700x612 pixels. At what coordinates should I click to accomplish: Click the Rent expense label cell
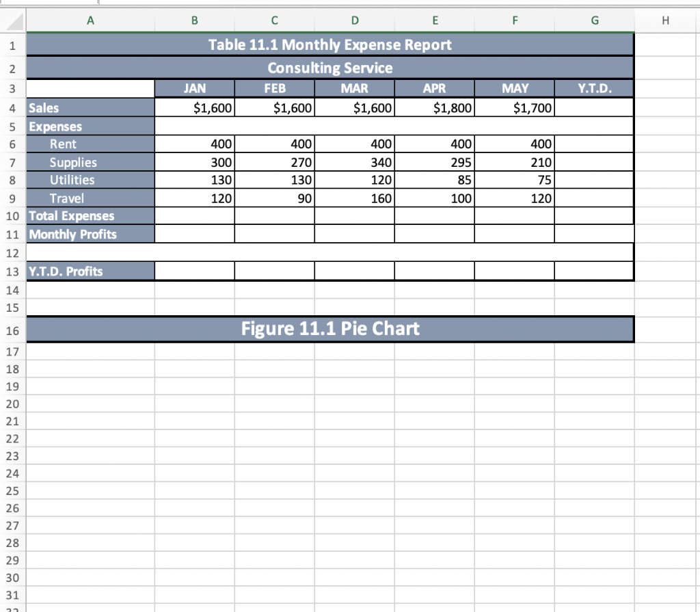tap(90, 144)
